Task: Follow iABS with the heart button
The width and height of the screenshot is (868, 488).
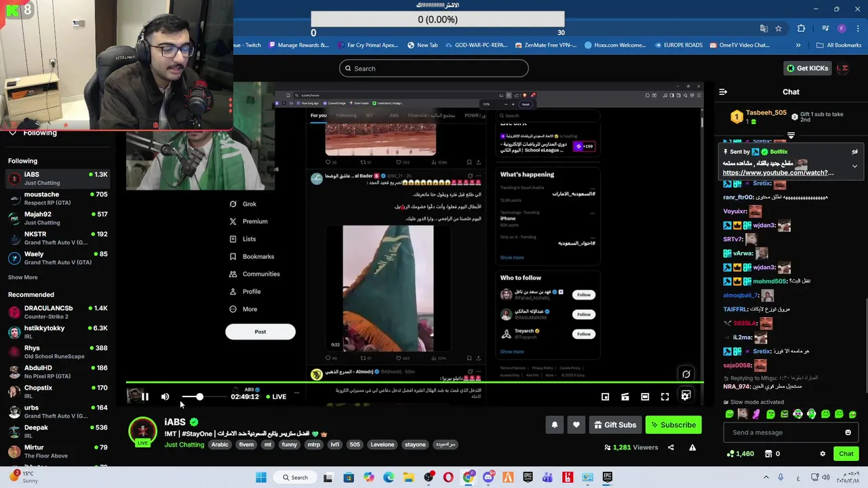Action: coord(576,425)
